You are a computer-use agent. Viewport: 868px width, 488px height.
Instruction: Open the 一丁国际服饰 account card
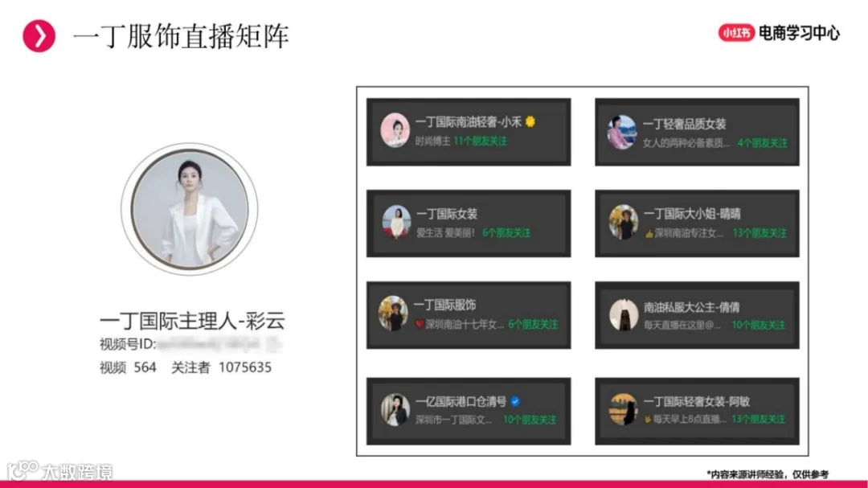(469, 315)
